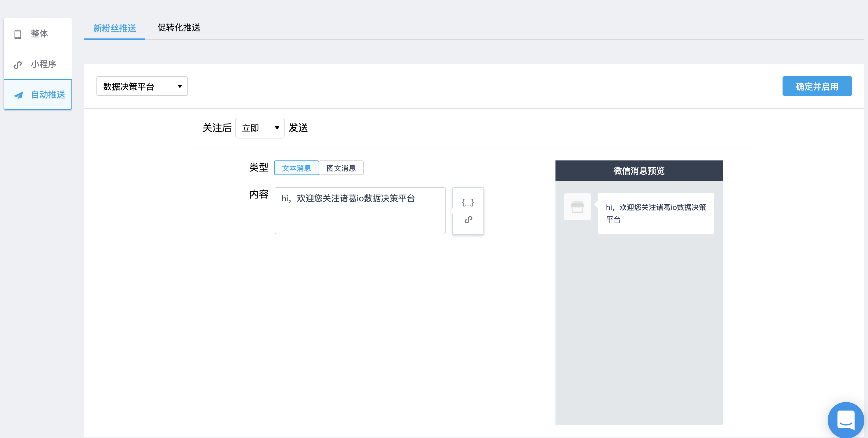Open the 自动推送 sidebar section
Image resolution: width=868 pixels, height=438 pixels.
(x=38, y=95)
